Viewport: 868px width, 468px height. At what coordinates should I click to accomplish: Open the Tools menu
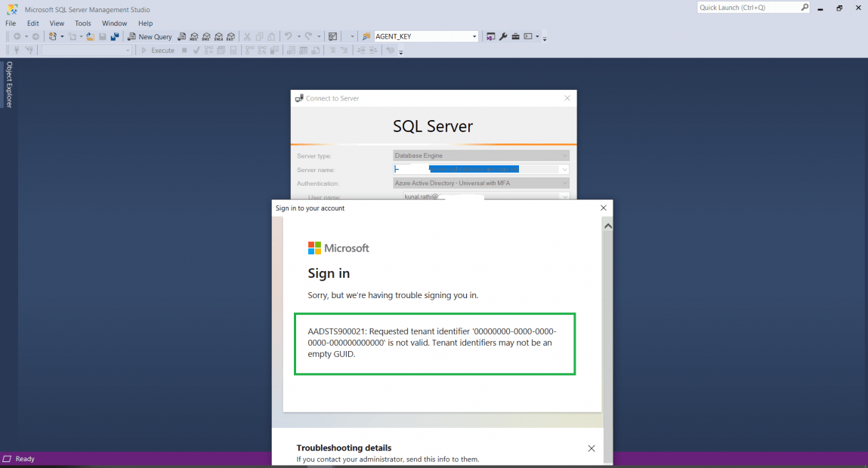click(x=83, y=23)
